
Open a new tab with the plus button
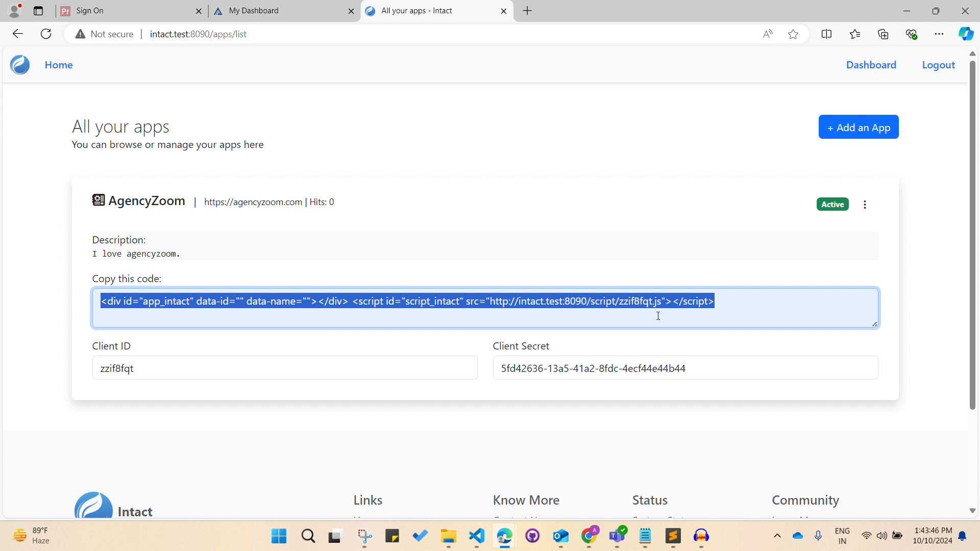click(x=528, y=11)
